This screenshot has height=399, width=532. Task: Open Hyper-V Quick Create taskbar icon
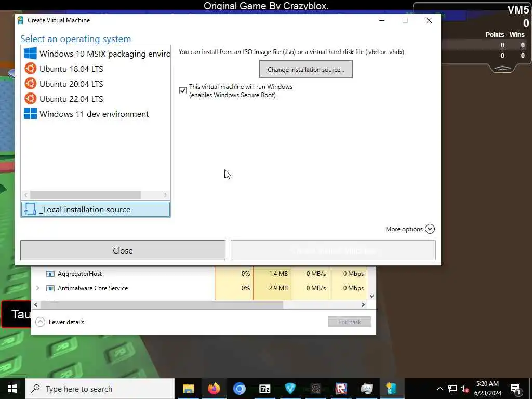click(392, 389)
